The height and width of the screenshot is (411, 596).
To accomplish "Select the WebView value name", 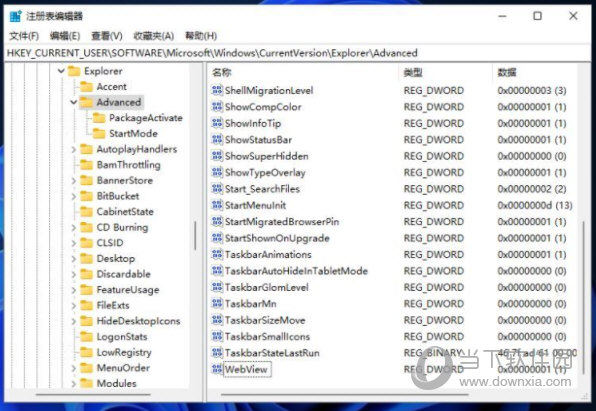I will click(x=246, y=369).
